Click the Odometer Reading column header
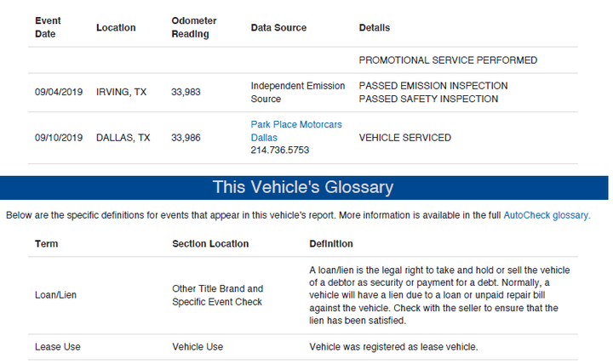Image resolution: width=613 pixels, height=364 pixels. pyautogui.click(x=193, y=27)
